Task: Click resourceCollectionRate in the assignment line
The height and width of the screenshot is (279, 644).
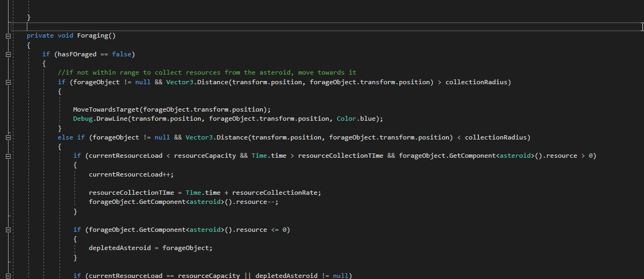Action: click(x=274, y=193)
